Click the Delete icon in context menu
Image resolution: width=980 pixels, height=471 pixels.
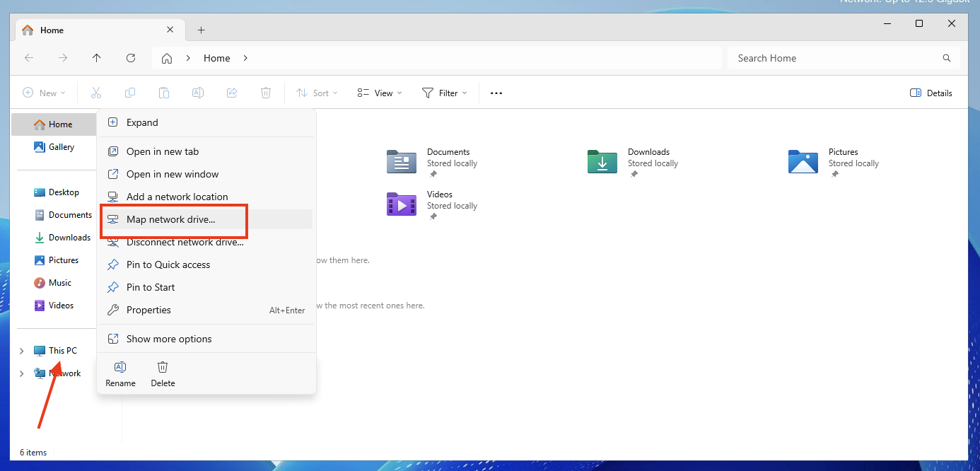point(163,373)
